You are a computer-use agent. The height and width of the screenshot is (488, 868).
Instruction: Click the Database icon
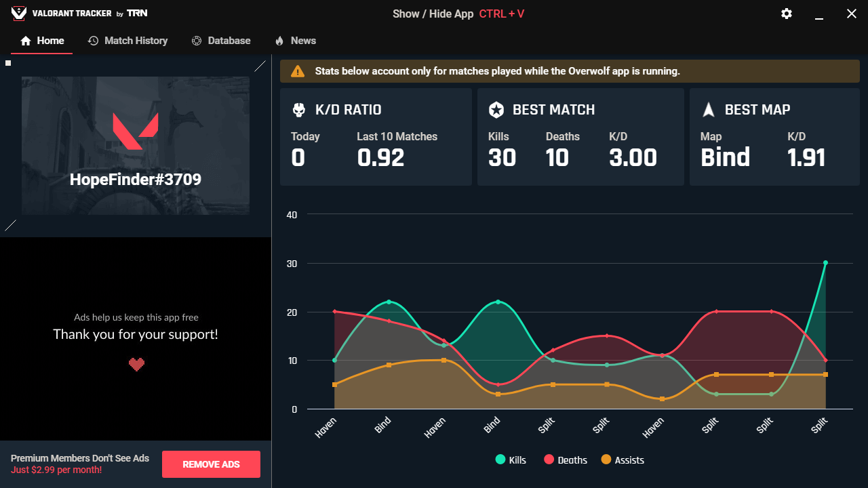(197, 41)
